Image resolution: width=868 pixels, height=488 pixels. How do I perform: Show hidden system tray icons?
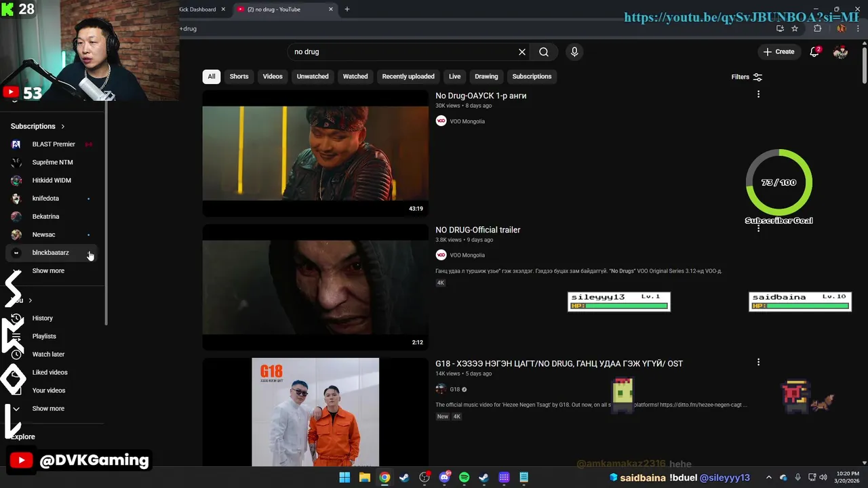coord(768,477)
